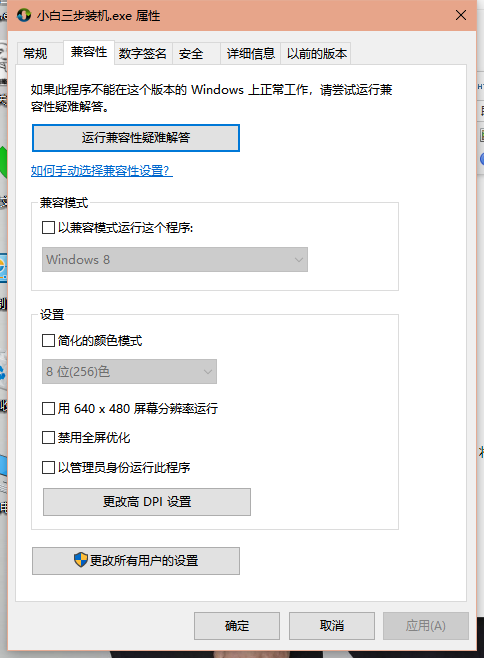Toggle 简化的颜色模式 checkbox
Screen dimensions: 484x658
coord(48,340)
